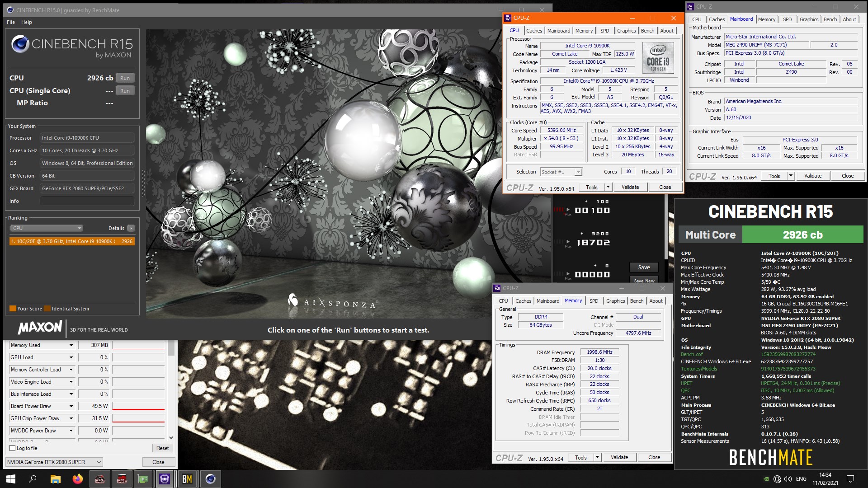The width and height of the screenshot is (868, 488).
Task: Click the Save New button
Action: (644, 281)
